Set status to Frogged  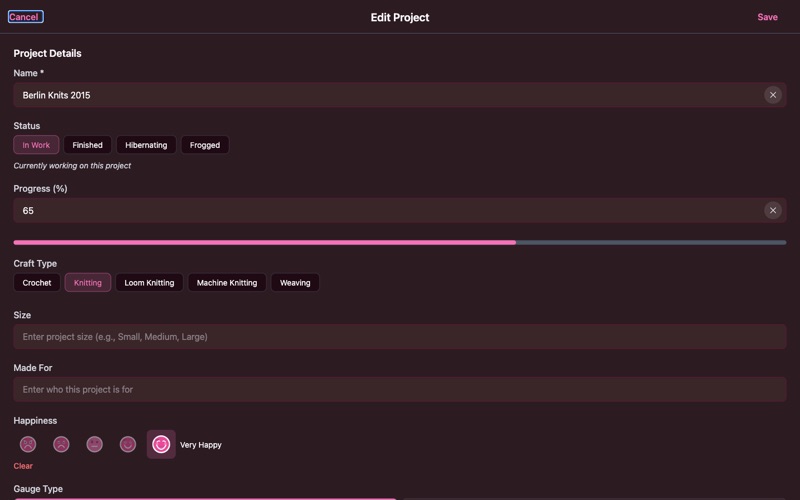(x=205, y=145)
